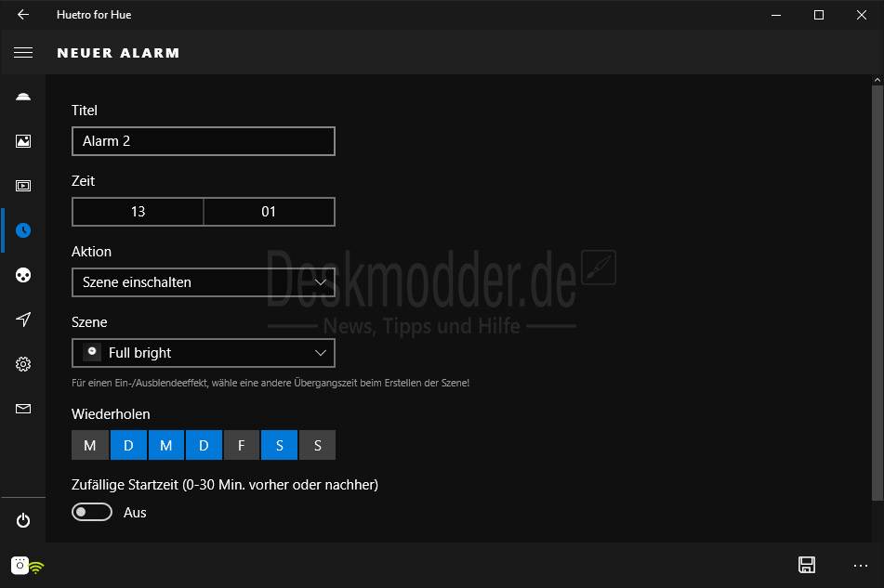Click the hint text about Ein-/Ausblendeeffekt
The image size is (884, 588).
[x=270, y=383]
